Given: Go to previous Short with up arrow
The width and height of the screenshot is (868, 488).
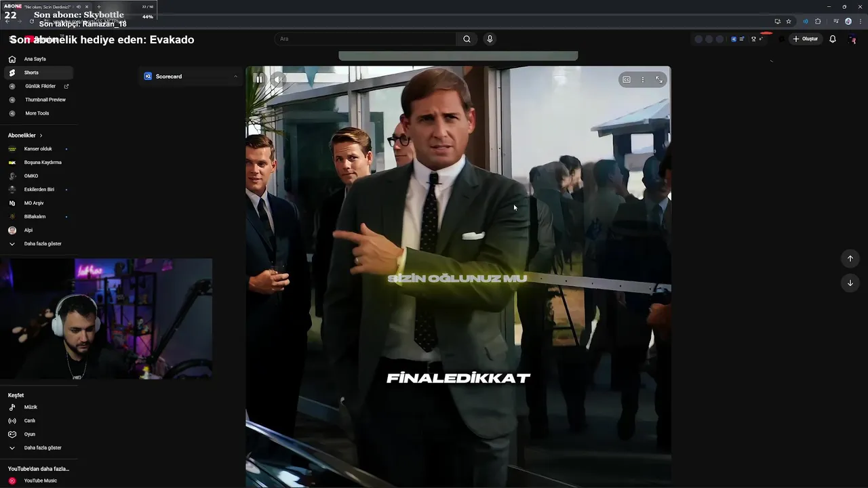Looking at the screenshot, I should (x=850, y=258).
